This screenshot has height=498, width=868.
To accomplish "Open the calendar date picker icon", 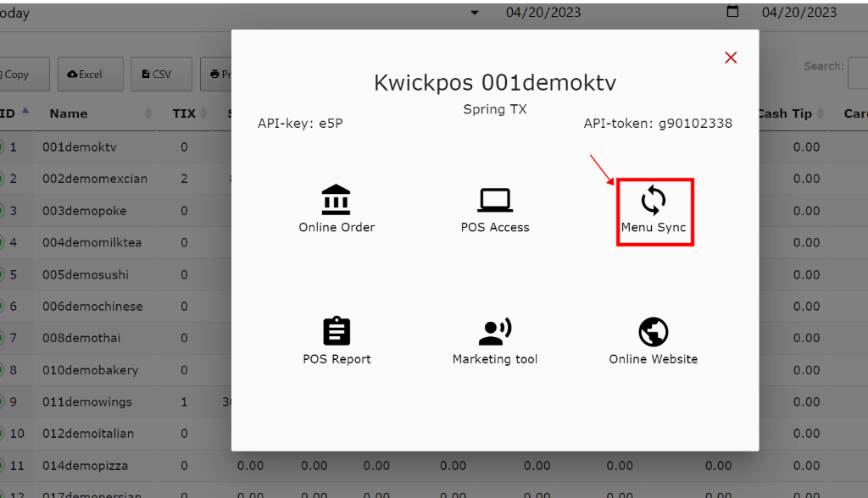I will (x=732, y=11).
